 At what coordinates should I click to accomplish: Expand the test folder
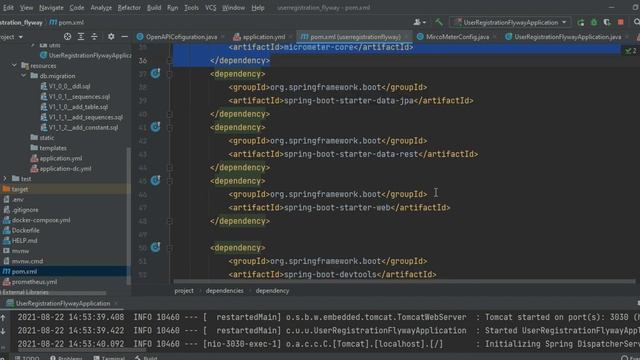tap(5, 179)
